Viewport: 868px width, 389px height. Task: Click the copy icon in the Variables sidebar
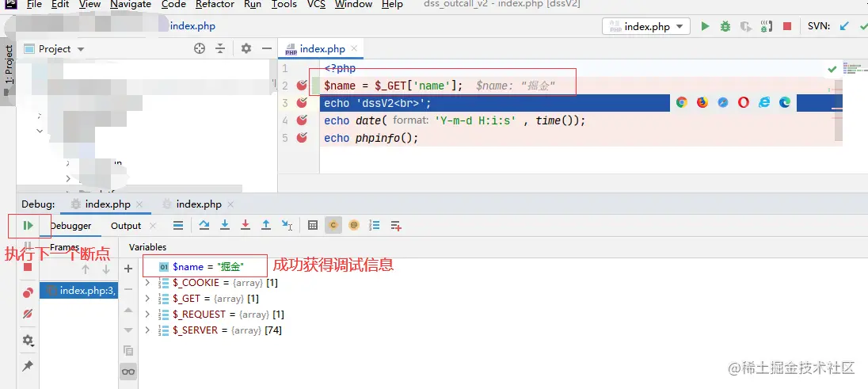click(128, 350)
